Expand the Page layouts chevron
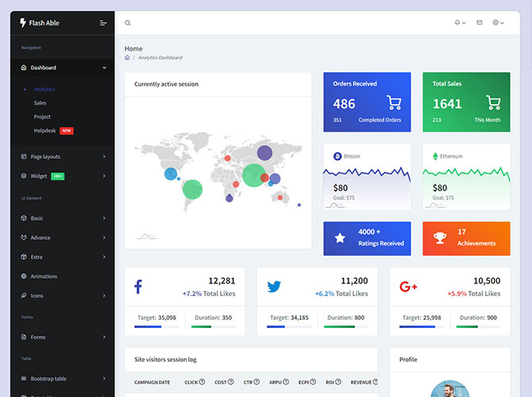Screen dimensions: 532x397 104,156
